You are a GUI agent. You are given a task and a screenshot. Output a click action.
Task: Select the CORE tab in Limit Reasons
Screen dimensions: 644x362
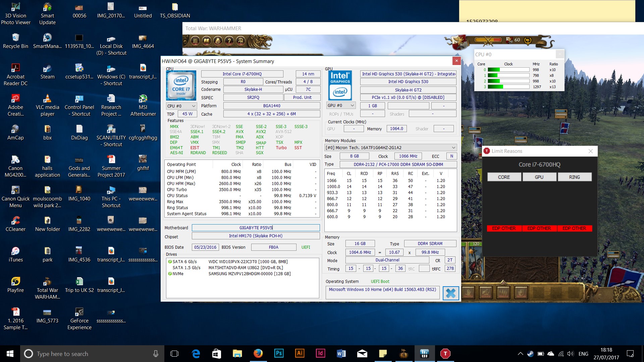coord(504,177)
